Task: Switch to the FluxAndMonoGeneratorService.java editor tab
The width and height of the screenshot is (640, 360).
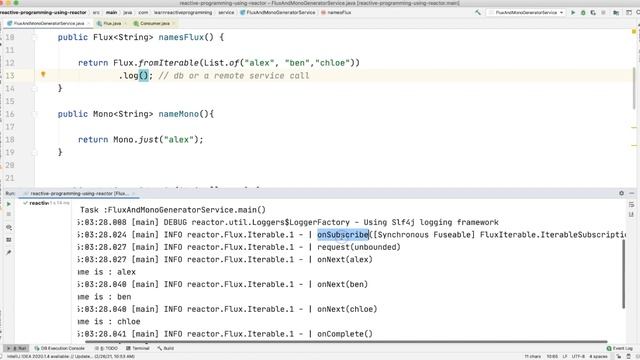Action: click(x=49, y=24)
